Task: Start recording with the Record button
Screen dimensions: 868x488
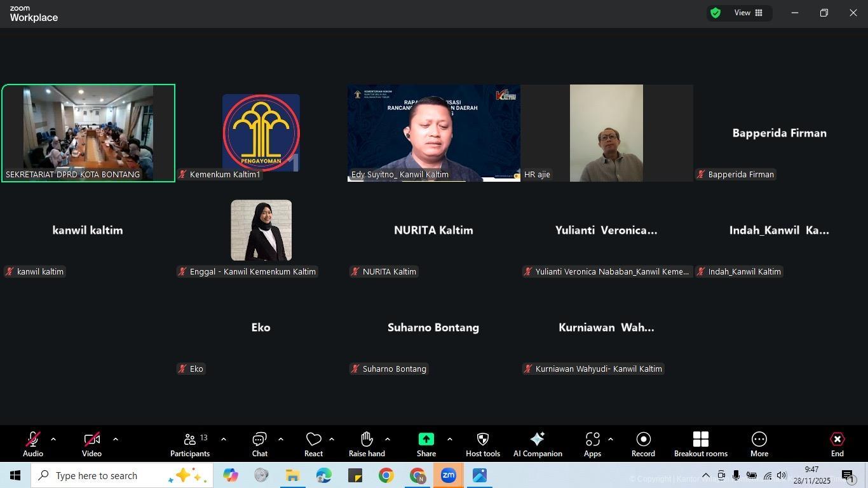Action: [643, 444]
